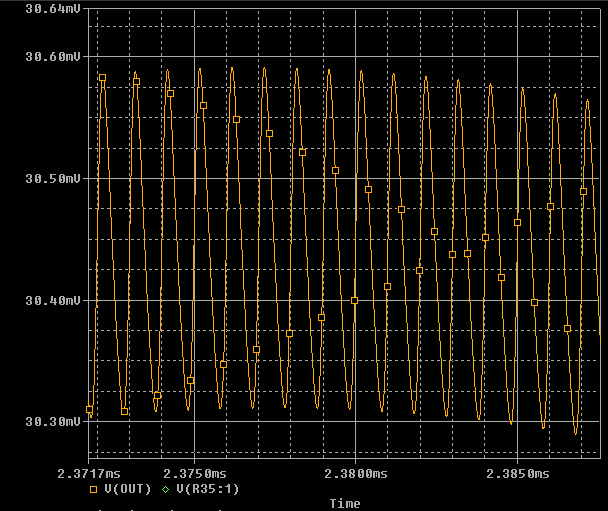Viewport: 608px width, 511px height.
Task: Click the 30.64mV y-axis label
Action: (53, 9)
